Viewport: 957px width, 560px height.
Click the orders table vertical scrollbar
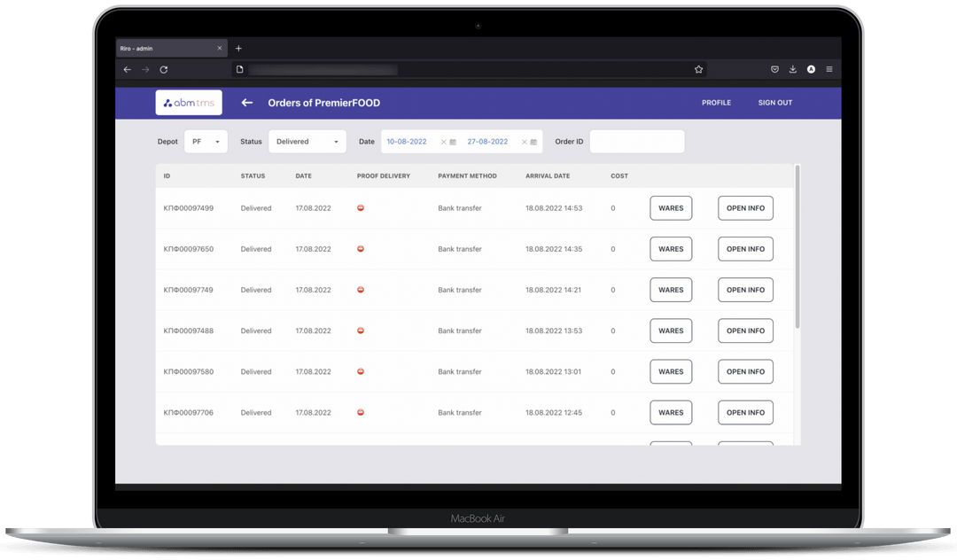click(797, 246)
